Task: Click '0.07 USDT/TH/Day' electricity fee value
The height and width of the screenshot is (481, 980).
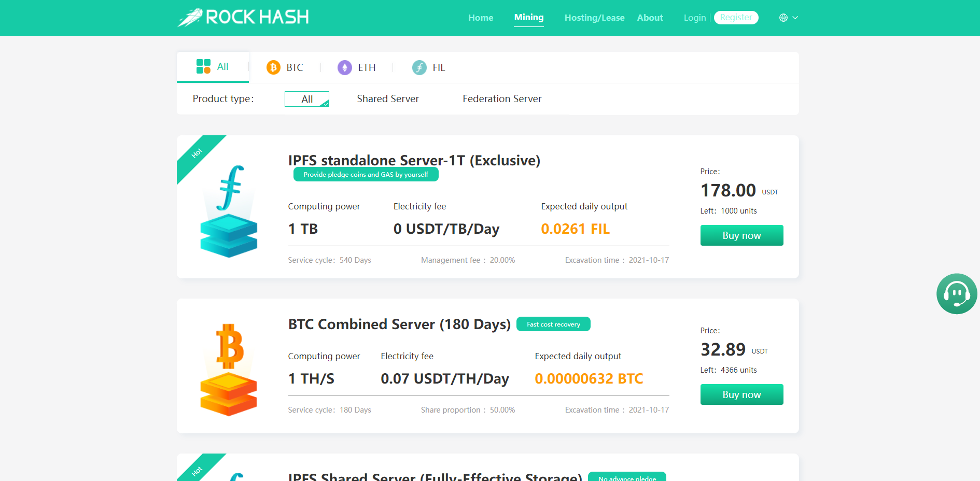Action: pos(445,378)
